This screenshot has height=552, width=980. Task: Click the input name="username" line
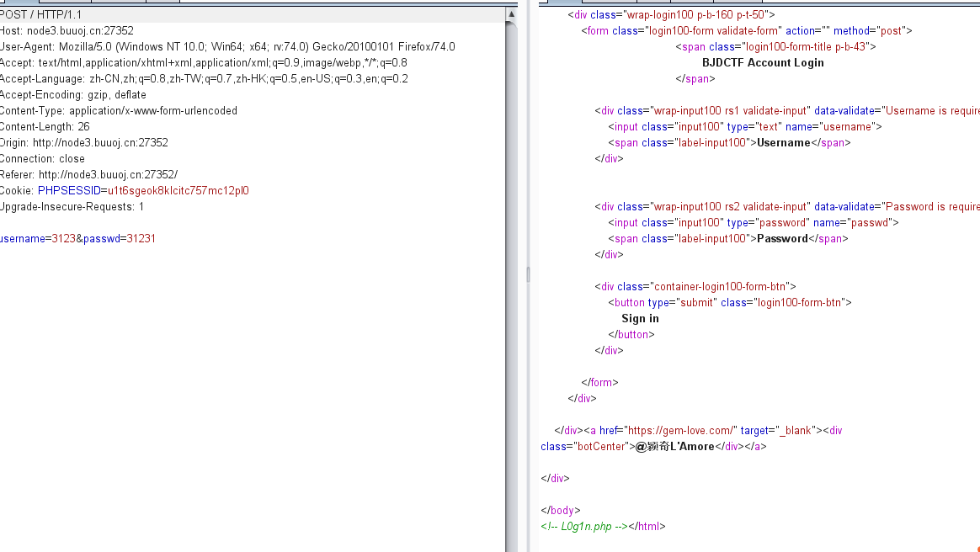tap(745, 127)
